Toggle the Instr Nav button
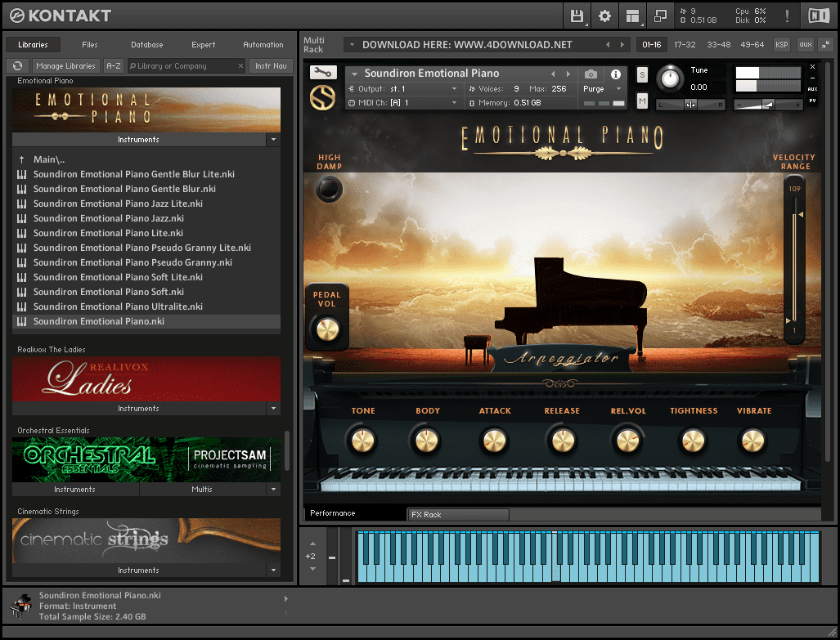 (271, 66)
